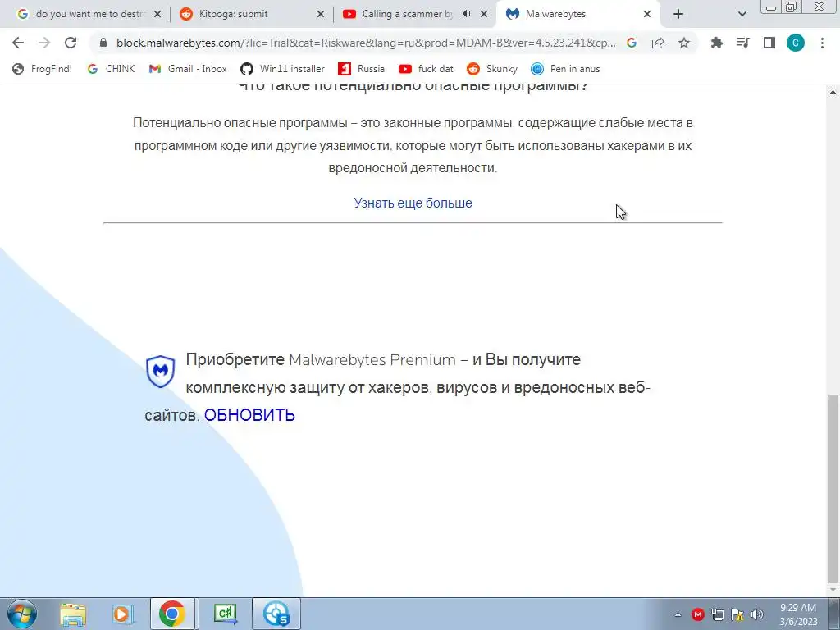Click the browser forward arrow
Viewport: 840px width, 630px height.
[44, 43]
